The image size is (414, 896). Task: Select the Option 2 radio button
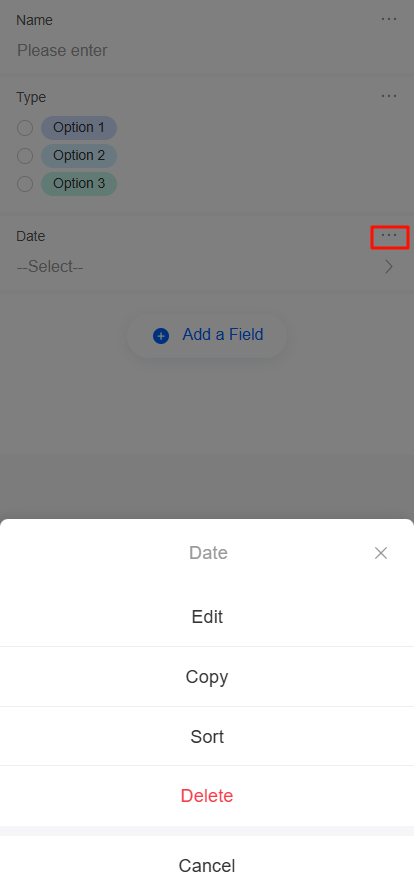click(25, 155)
